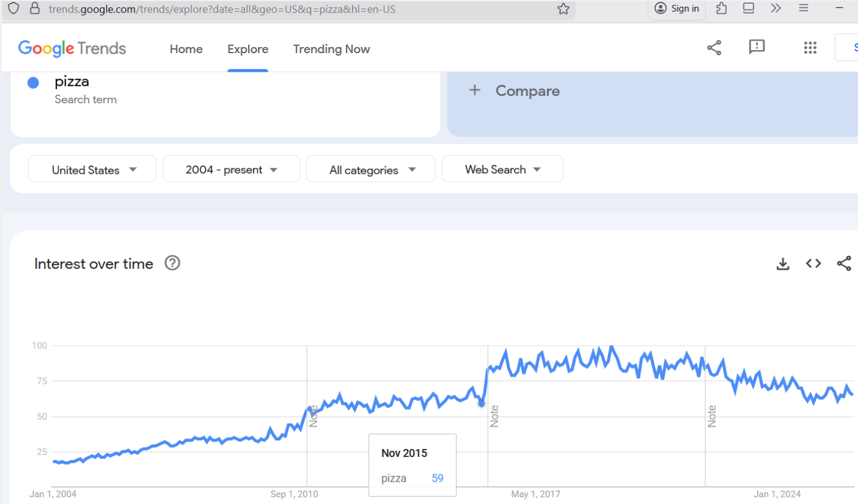
Task: Click the Google Trends logo
Action: point(72,49)
